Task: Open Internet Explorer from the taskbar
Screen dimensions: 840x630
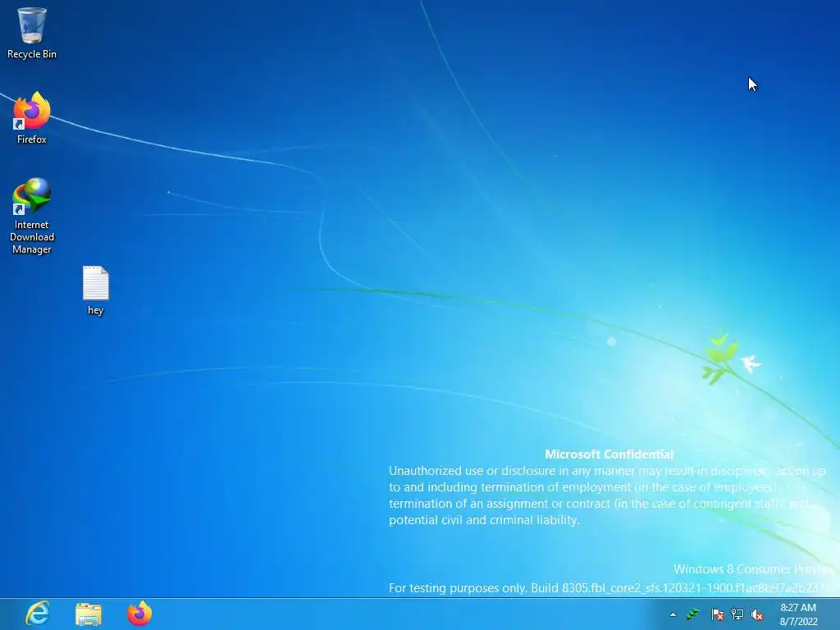Action: (38, 614)
